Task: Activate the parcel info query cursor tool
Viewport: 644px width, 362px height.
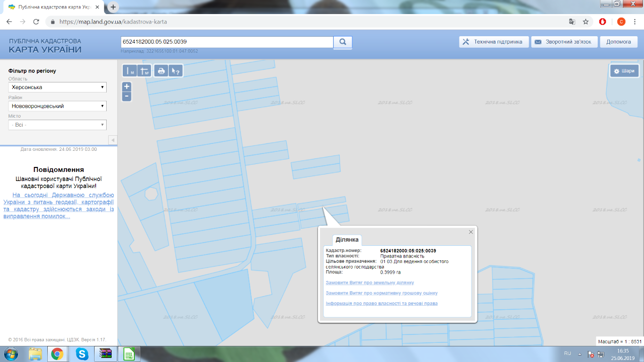Action: pos(175,71)
